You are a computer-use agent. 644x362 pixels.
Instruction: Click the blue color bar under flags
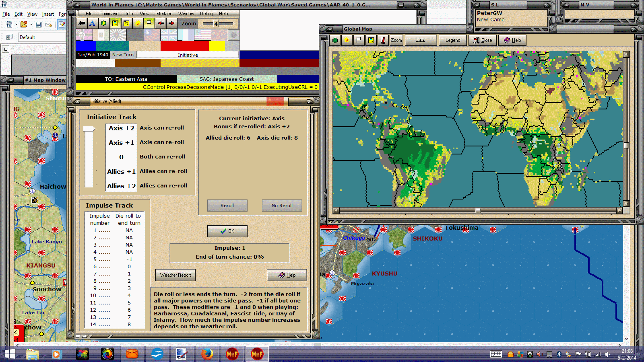click(86, 46)
